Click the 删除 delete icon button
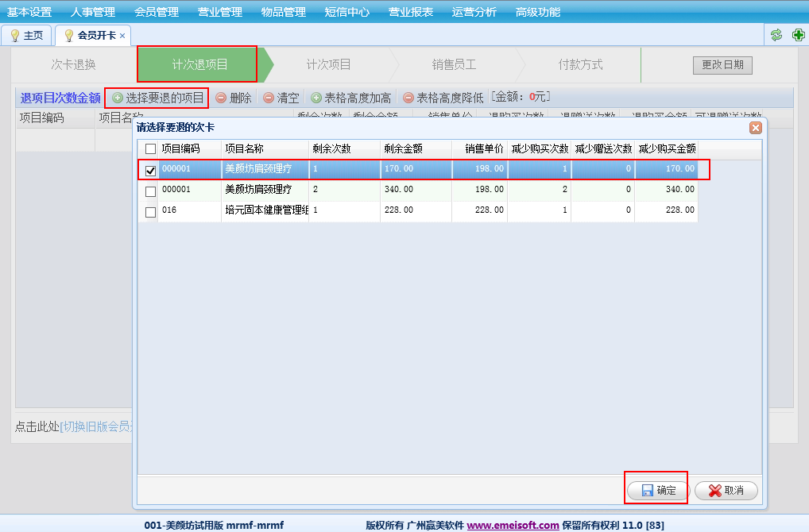809x532 pixels. [x=233, y=98]
